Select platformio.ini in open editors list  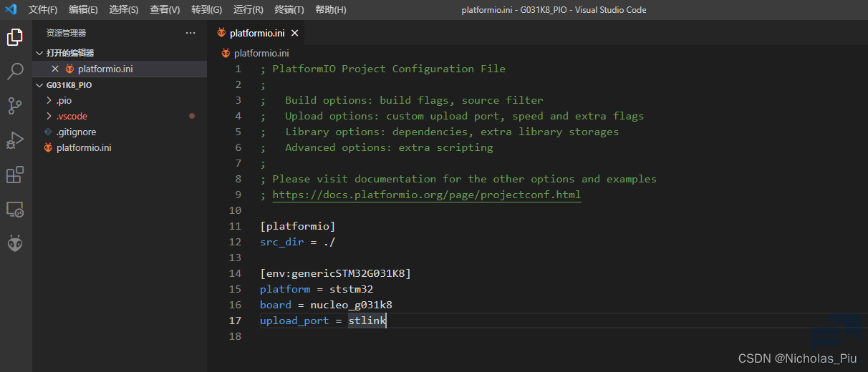point(105,69)
